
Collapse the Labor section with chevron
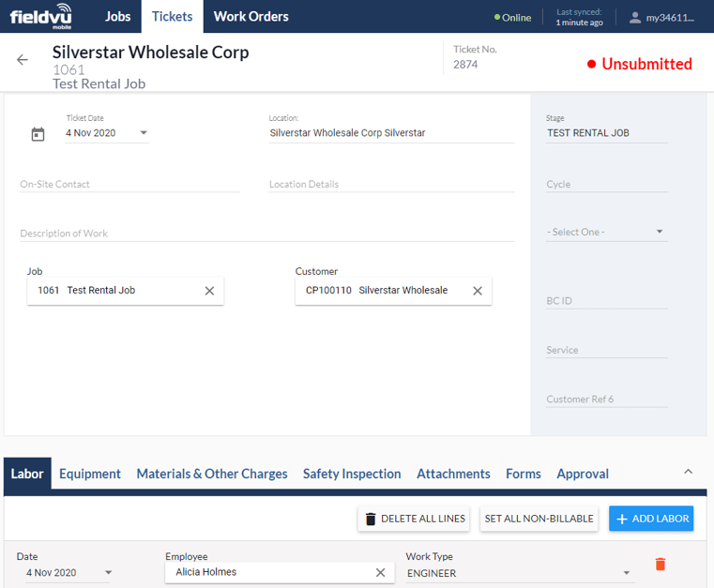click(688, 472)
